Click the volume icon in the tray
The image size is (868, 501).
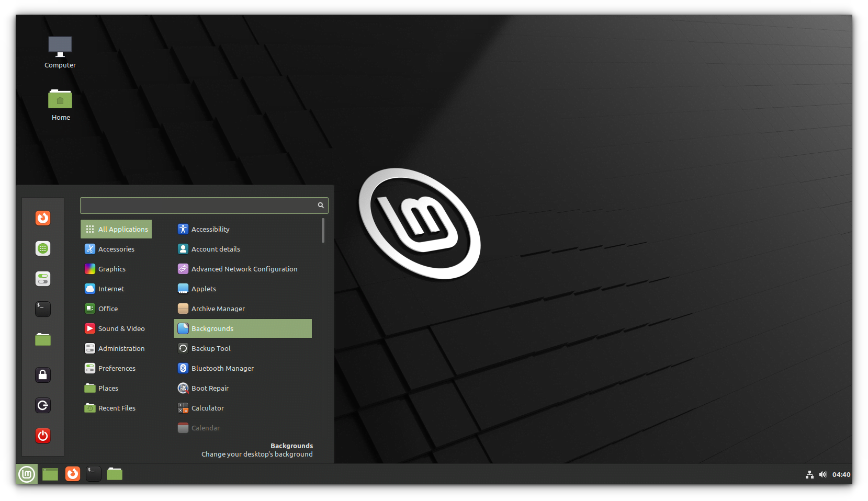822,474
